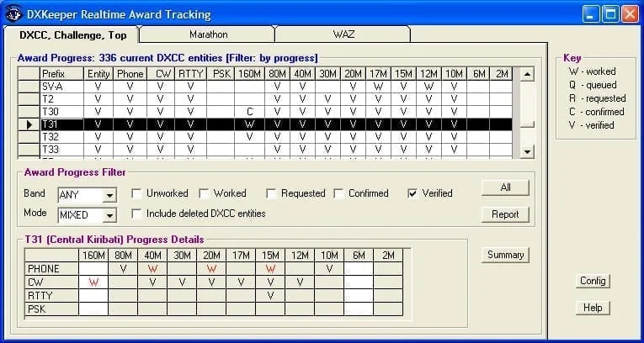This screenshot has height=343, width=644.
Task: Click the row selector arrow beside T31
Action: (x=30, y=124)
